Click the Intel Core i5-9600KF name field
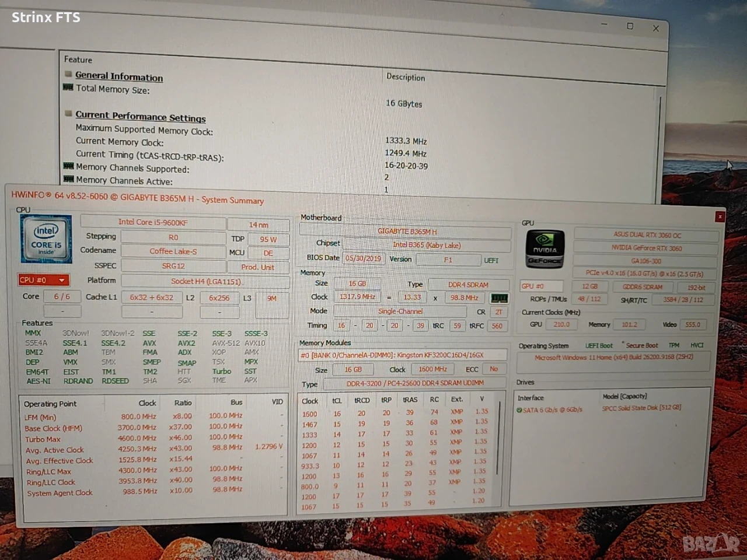The height and width of the screenshot is (560, 747). [x=153, y=222]
